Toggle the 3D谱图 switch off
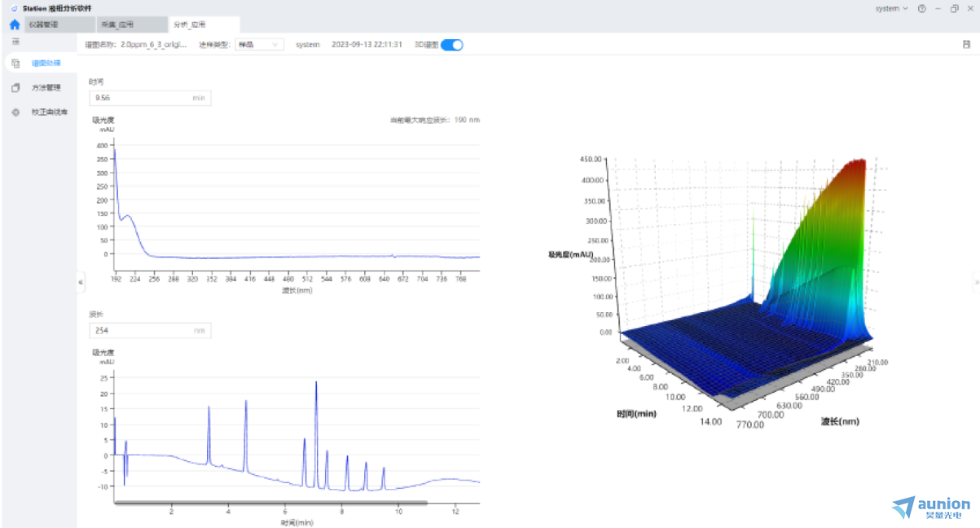This screenshot has height=528, width=980. [x=451, y=45]
